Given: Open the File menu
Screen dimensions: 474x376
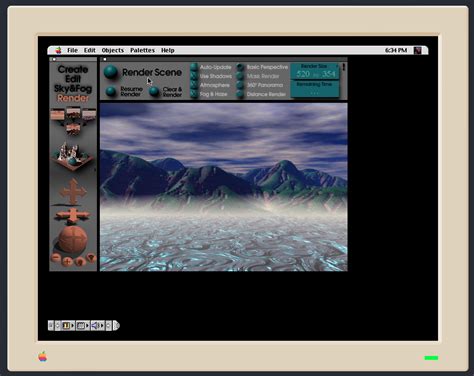Looking at the screenshot, I should click(x=72, y=50).
